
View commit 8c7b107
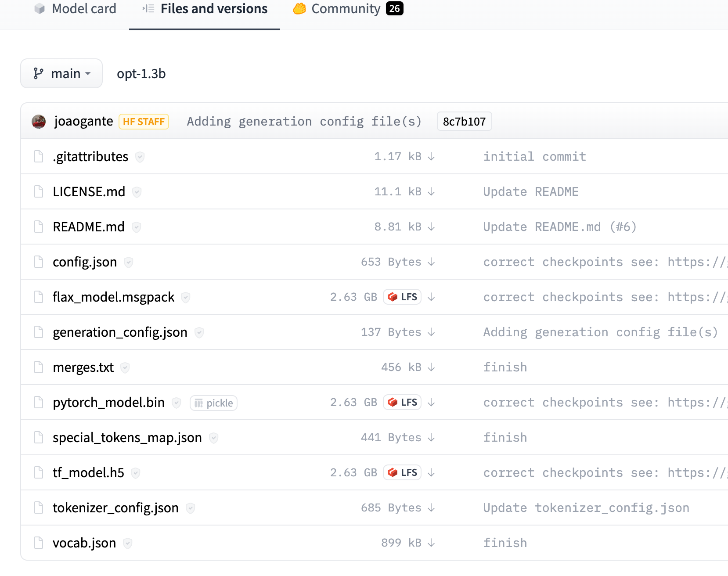464,121
